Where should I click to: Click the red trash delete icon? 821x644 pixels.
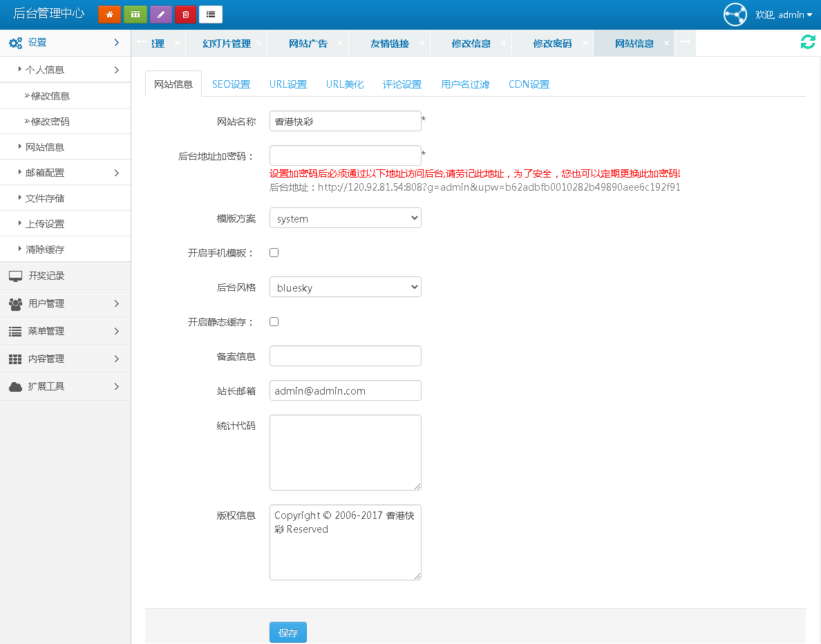(185, 14)
